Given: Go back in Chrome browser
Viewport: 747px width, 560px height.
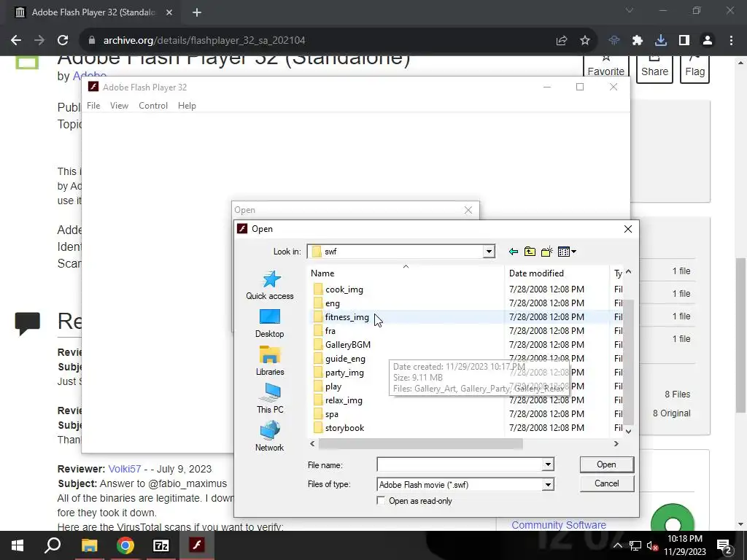Looking at the screenshot, I should click(16, 41).
